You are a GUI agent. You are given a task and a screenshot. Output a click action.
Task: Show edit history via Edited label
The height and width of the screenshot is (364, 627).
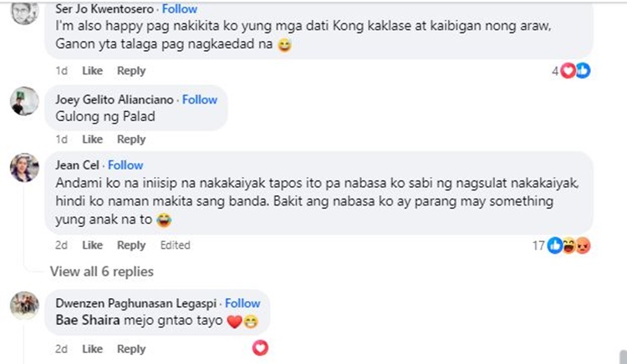click(176, 245)
